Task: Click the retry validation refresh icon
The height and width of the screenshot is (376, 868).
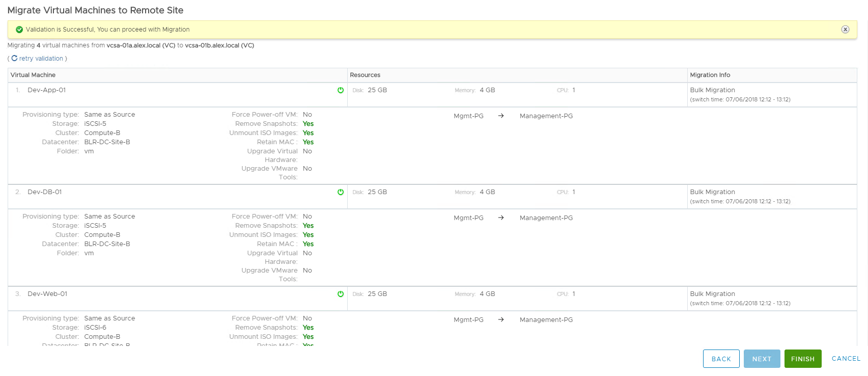Action: pyautogui.click(x=14, y=58)
